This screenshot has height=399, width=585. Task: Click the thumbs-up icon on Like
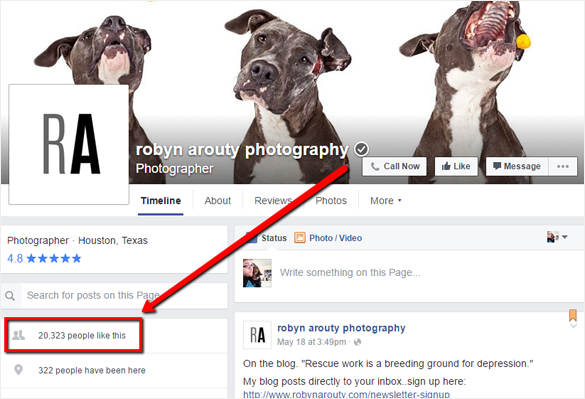click(446, 166)
